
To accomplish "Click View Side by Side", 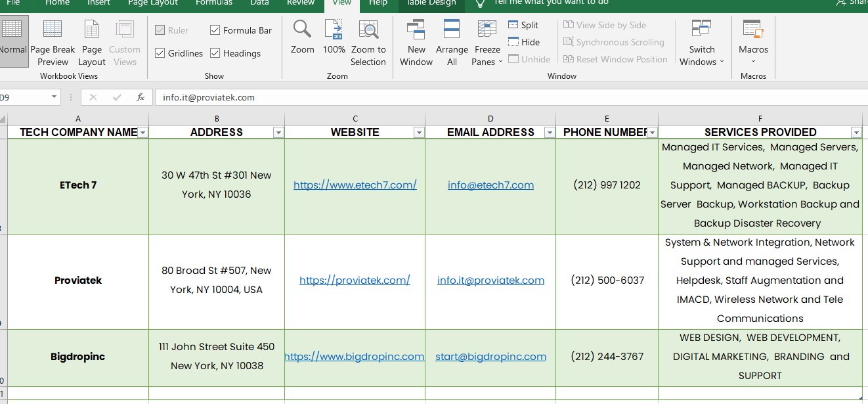I will pyautogui.click(x=605, y=25).
